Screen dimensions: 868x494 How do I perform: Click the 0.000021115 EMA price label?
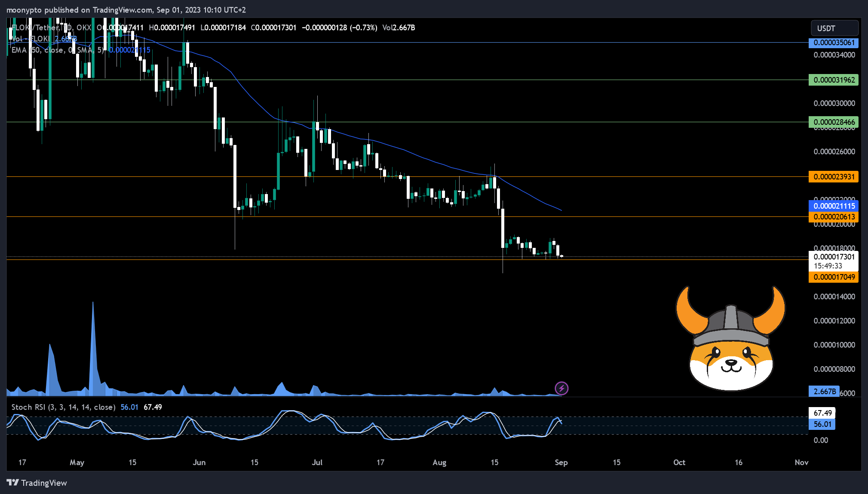click(834, 206)
